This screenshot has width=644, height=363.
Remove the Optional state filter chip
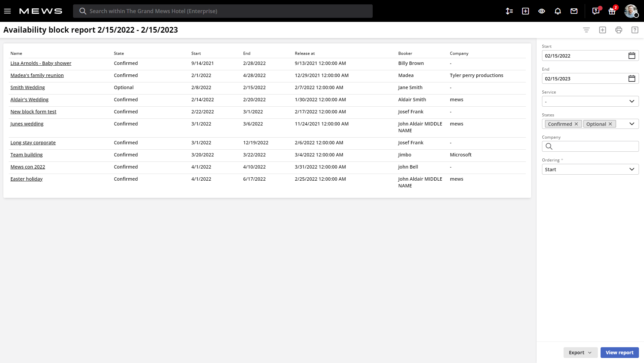(610, 124)
